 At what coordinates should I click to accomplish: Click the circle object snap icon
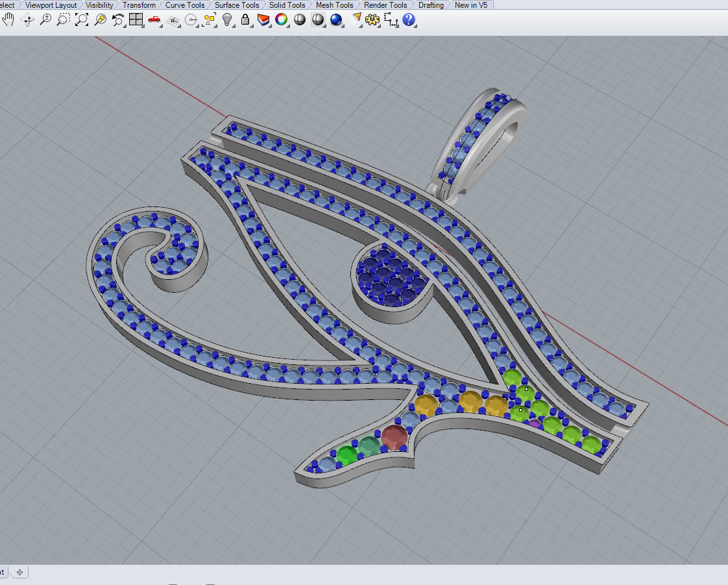tap(191, 20)
